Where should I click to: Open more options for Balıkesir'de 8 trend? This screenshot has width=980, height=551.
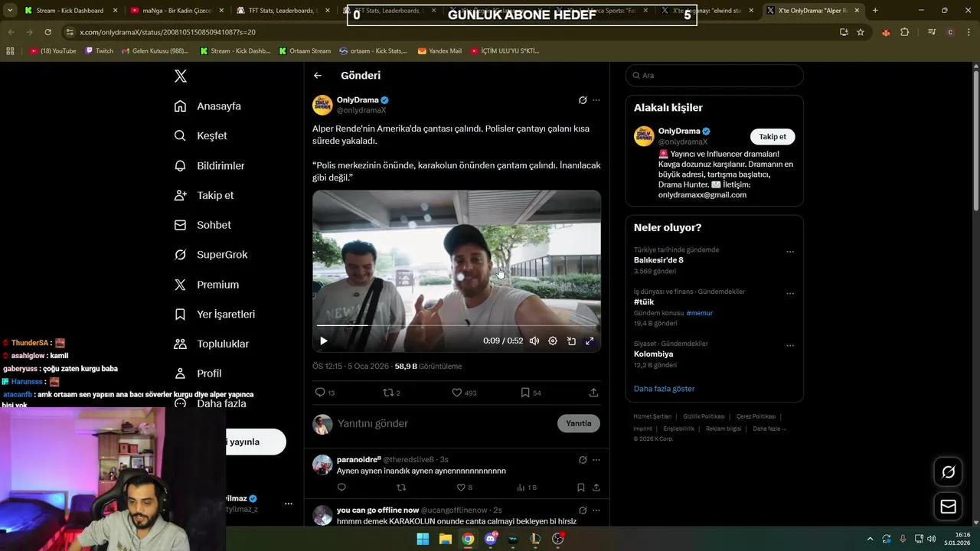pyautogui.click(x=790, y=252)
